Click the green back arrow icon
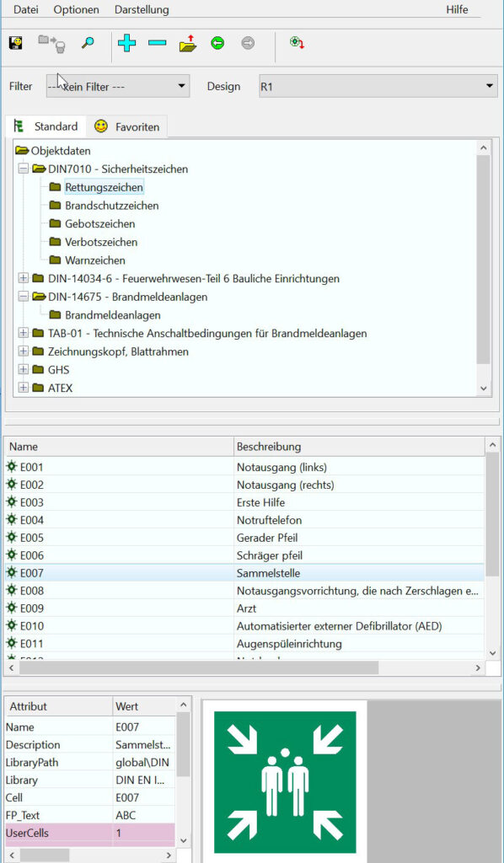This screenshot has width=504, height=863. coord(217,43)
